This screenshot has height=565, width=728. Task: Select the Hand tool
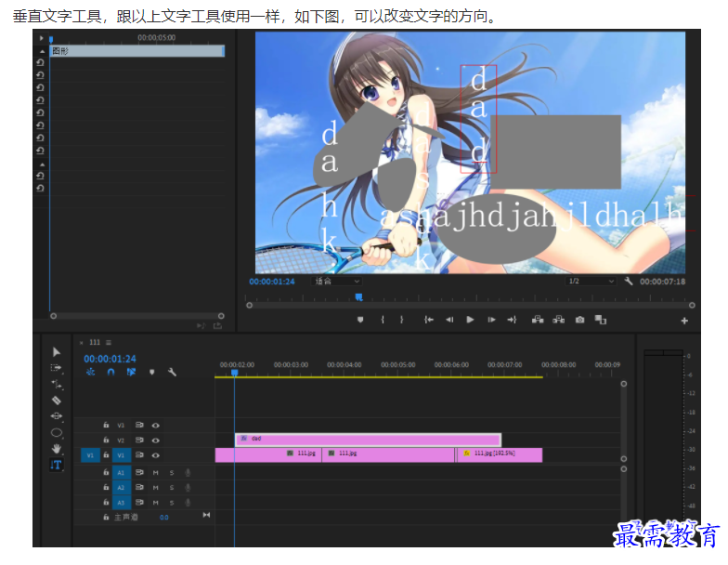tap(56, 448)
